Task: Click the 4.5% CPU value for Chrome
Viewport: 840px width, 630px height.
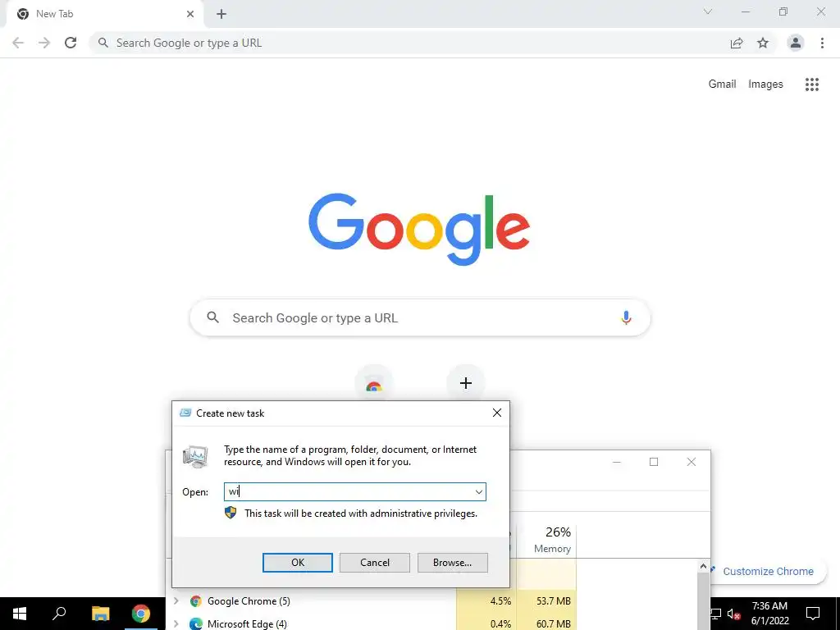Action: tap(500, 601)
